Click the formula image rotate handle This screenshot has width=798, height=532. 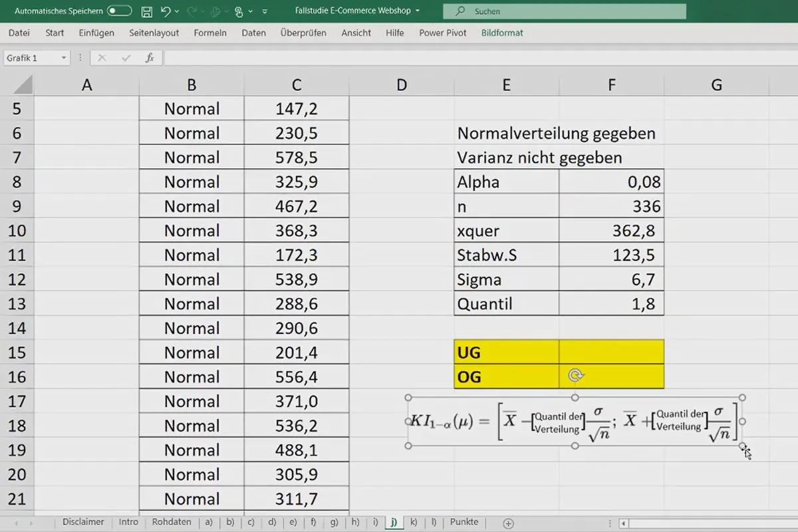[576, 376]
